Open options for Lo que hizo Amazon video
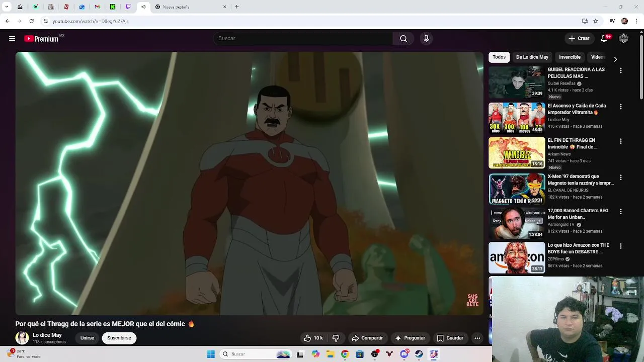 tap(621, 246)
